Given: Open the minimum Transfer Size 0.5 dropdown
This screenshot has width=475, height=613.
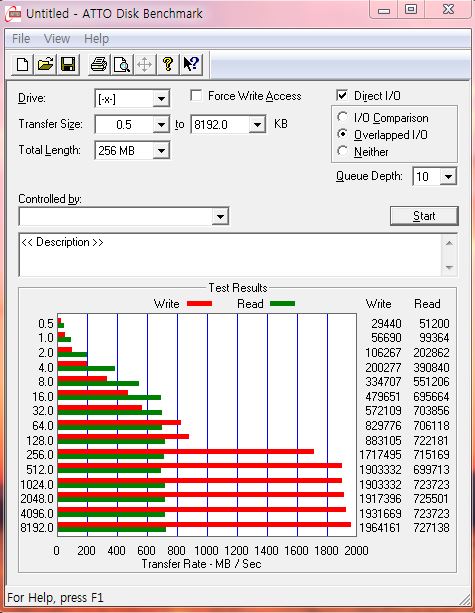Looking at the screenshot, I should point(161,125).
